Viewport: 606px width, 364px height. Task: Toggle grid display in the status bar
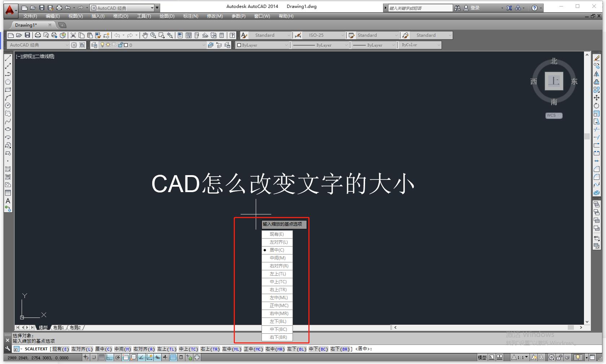[101, 357]
